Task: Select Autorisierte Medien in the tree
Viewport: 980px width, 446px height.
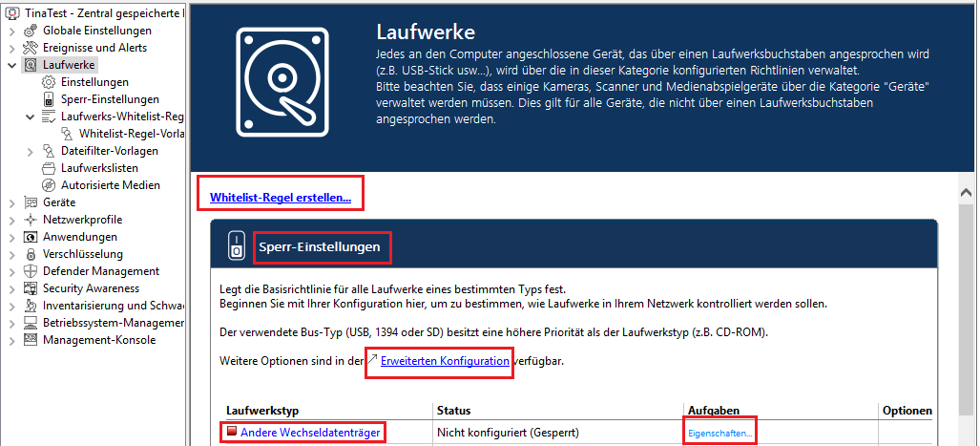Action: tap(111, 185)
